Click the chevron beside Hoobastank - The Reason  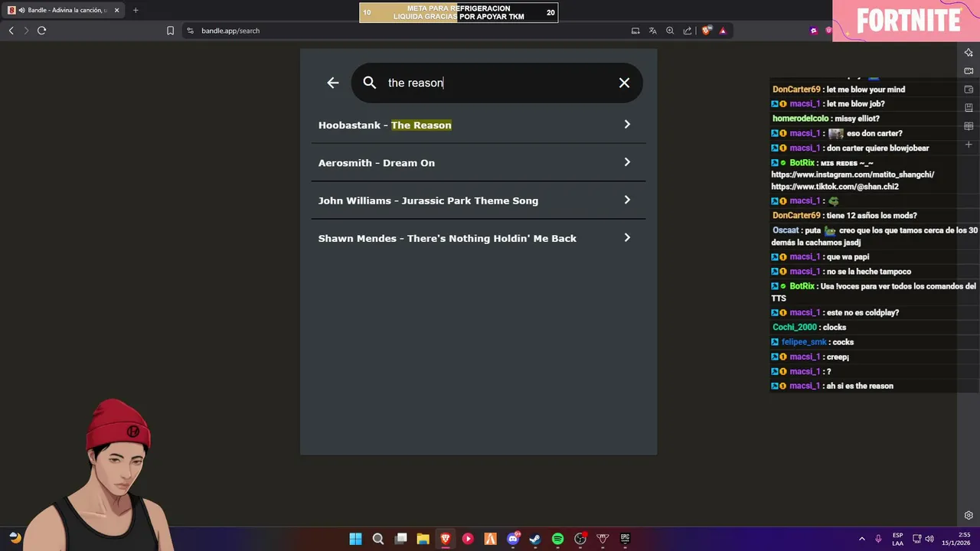627,125
